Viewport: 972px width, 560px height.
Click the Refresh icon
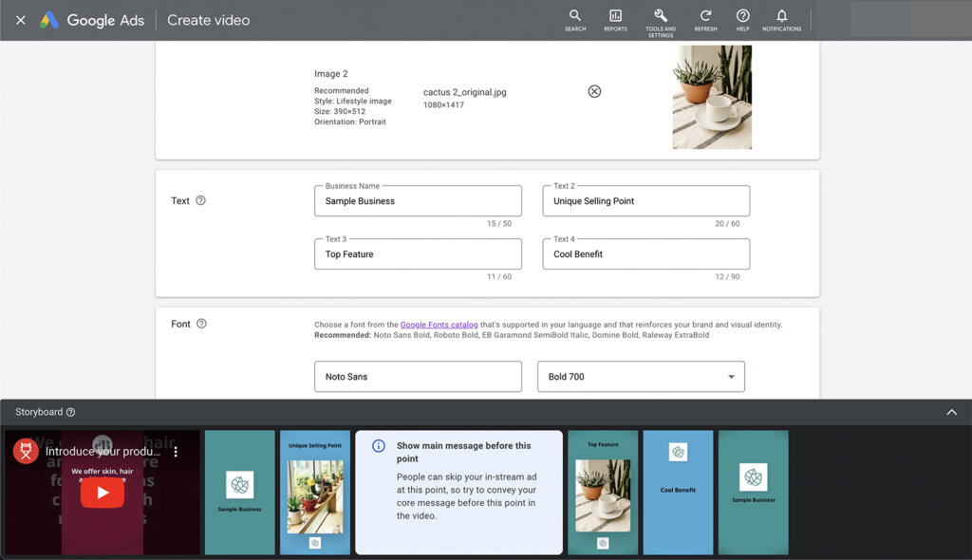[705, 20]
